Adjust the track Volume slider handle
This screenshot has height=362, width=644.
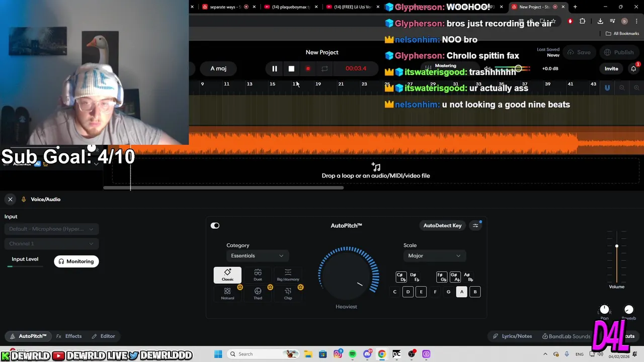tap(616, 246)
